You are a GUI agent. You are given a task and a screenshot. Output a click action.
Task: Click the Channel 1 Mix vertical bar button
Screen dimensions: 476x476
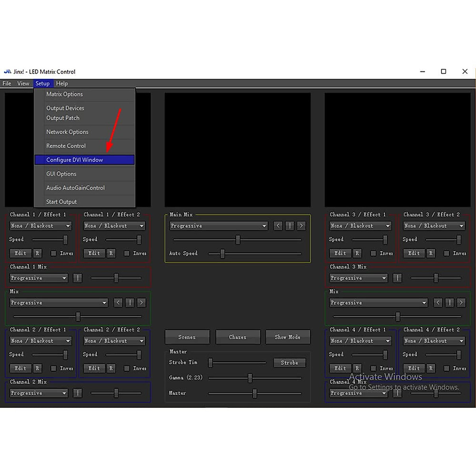point(78,278)
